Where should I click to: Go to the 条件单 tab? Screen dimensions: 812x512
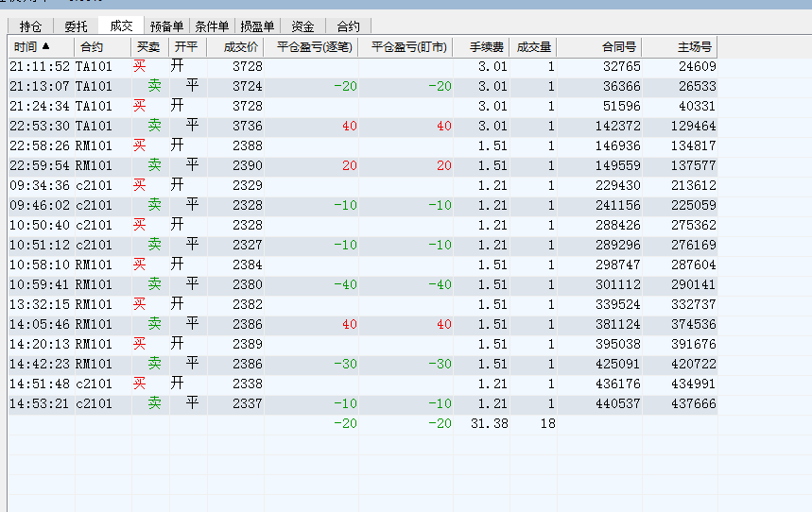(x=212, y=26)
